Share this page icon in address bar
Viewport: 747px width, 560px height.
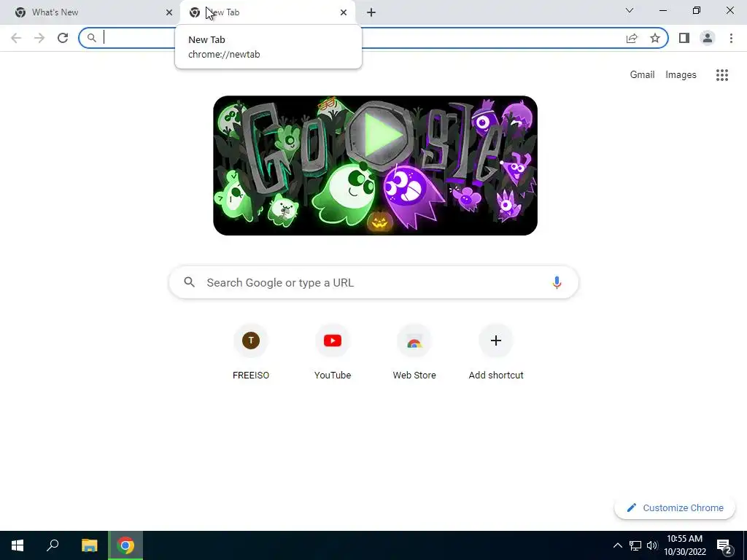click(x=632, y=38)
